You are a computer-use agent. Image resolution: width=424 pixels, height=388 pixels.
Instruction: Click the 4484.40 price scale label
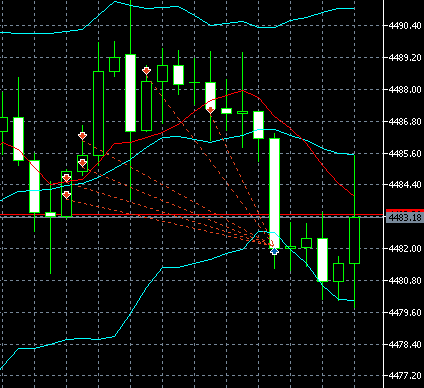click(405, 184)
